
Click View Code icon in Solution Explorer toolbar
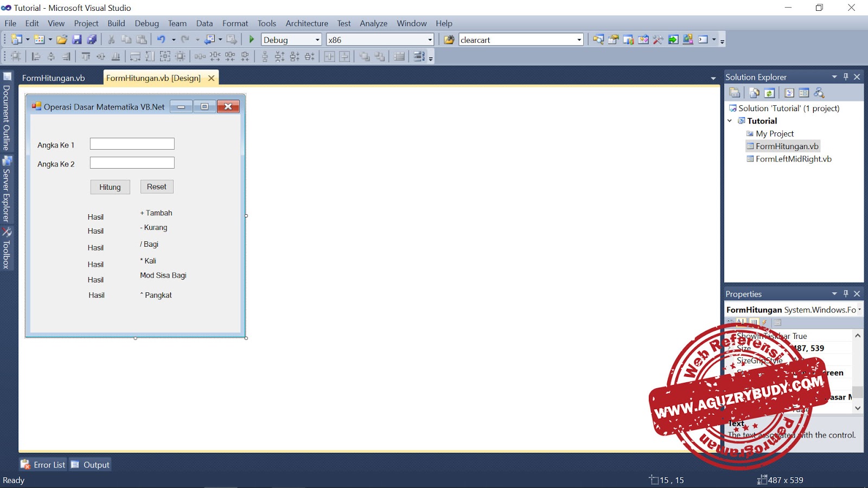(x=789, y=93)
